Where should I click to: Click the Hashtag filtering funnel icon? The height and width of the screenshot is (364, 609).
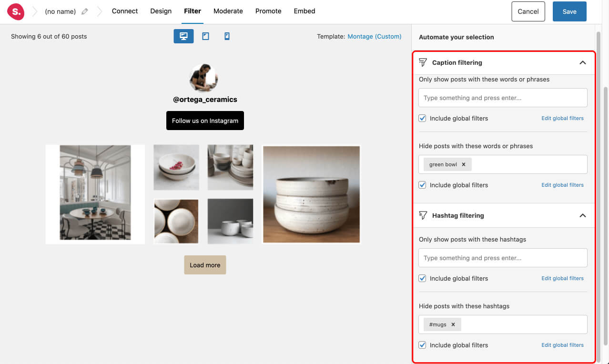[x=423, y=215]
